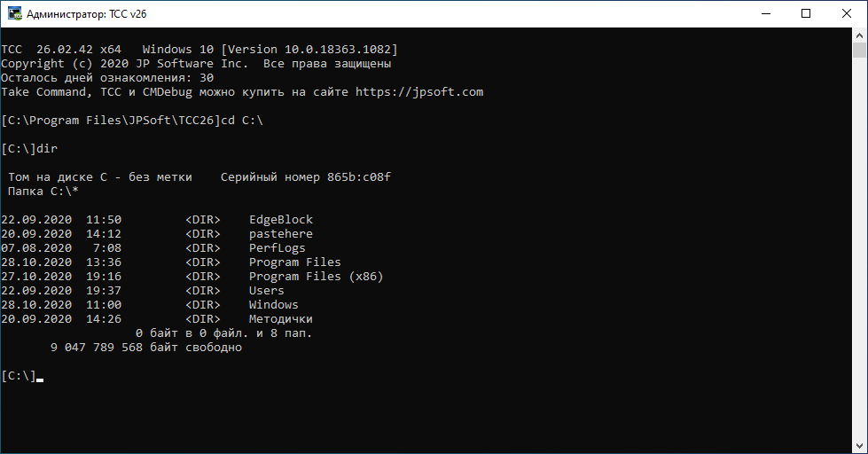Select the pastehere folder name
868x454 pixels.
[x=280, y=234]
